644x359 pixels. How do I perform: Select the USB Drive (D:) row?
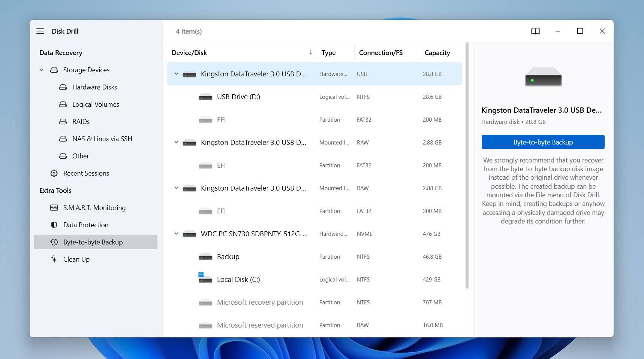314,97
